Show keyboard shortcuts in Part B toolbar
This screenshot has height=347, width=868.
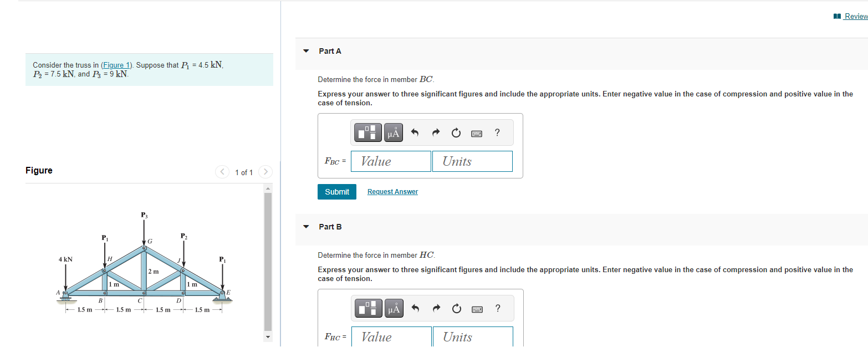click(x=477, y=309)
